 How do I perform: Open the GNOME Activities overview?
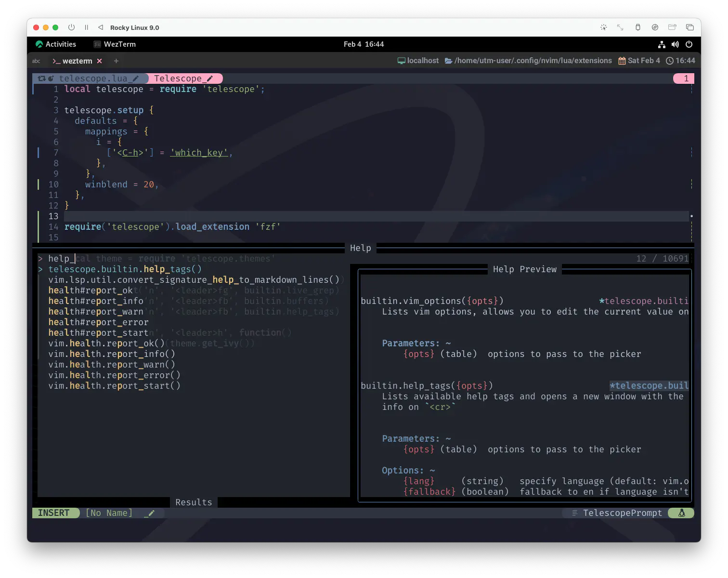click(x=56, y=44)
